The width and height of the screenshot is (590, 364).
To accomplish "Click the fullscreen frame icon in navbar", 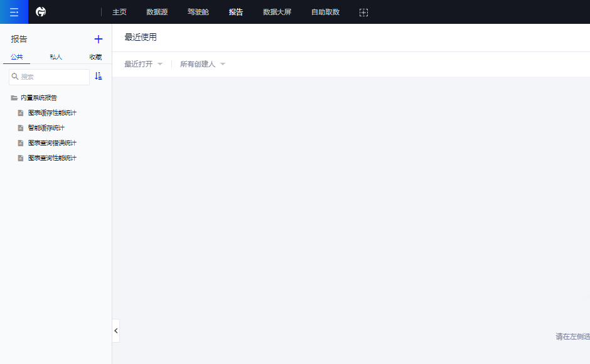I will pyautogui.click(x=363, y=13).
